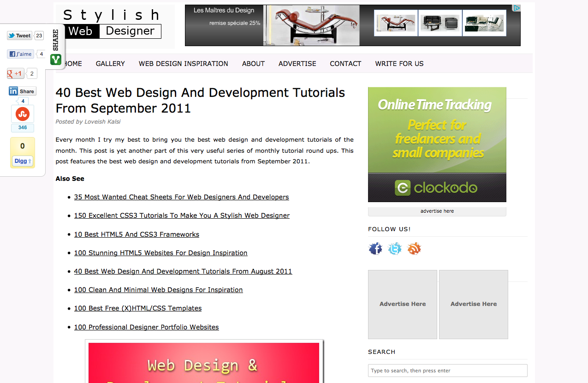Open the Contact menu item
Viewport: 588px width, 383px height.
tap(345, 64)
